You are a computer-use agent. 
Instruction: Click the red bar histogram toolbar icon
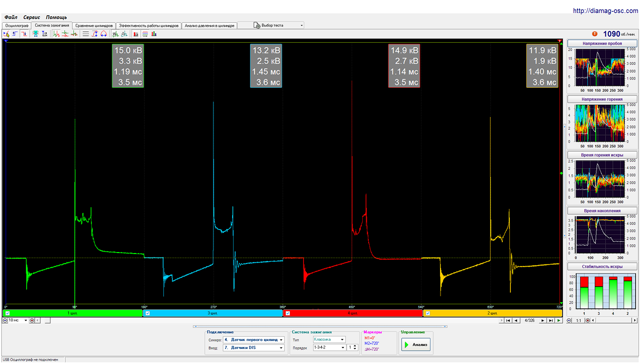click(x=136, y=34)
